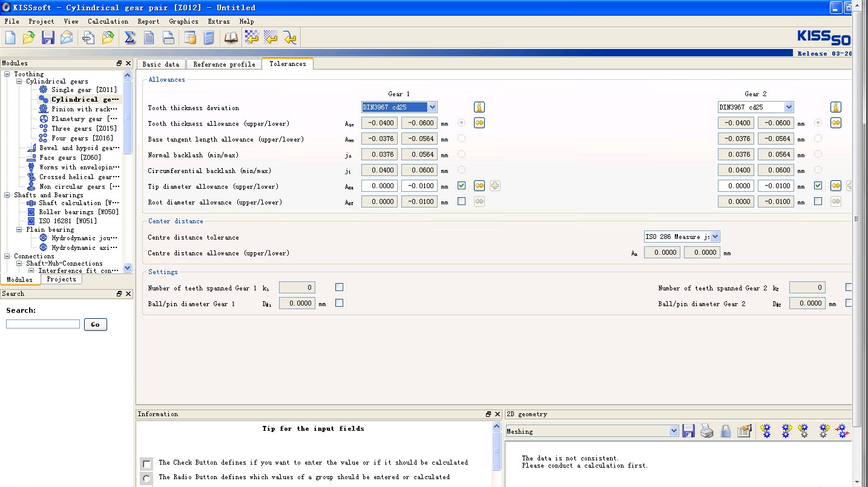Open a file using the folder toolbar icon

pos(29,38)
